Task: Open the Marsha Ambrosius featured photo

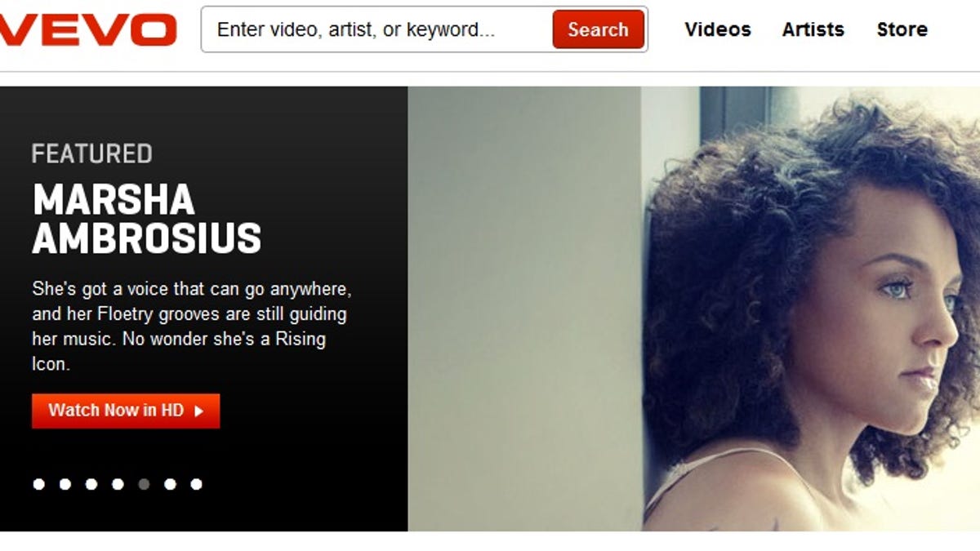Action: coord(693,309)
